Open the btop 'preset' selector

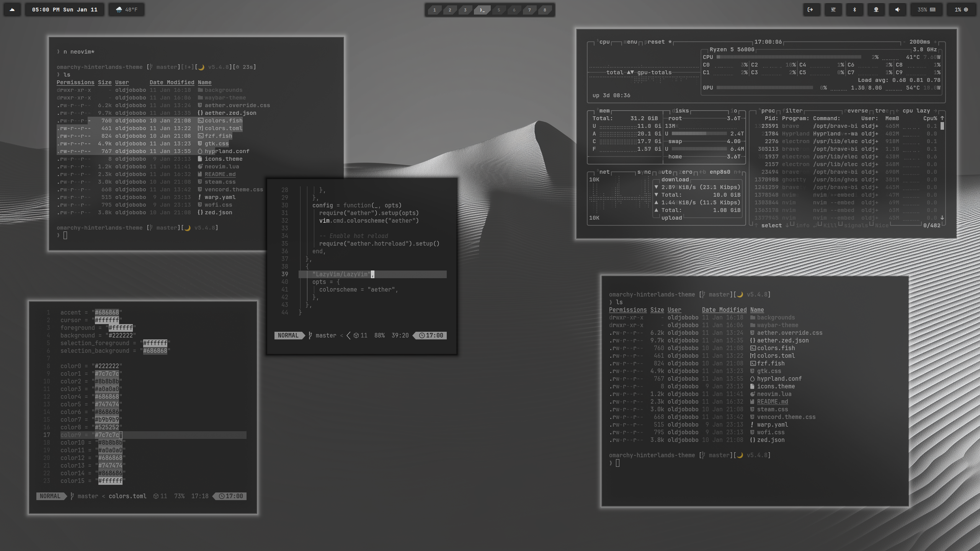click(655, 42)
